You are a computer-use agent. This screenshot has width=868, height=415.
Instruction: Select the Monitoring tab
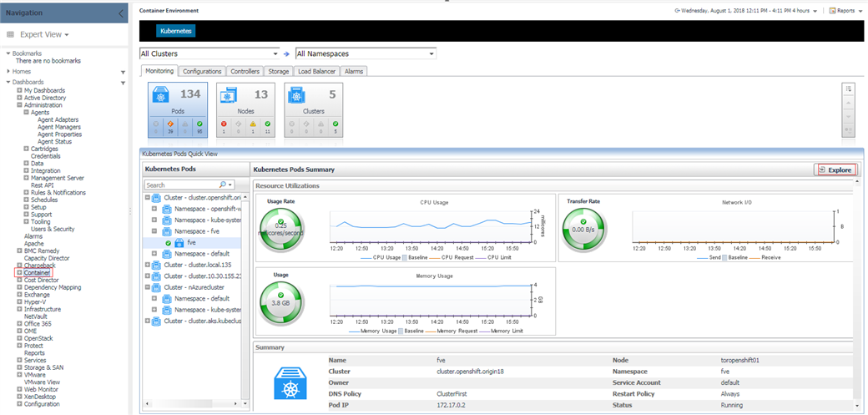[159, 71]
